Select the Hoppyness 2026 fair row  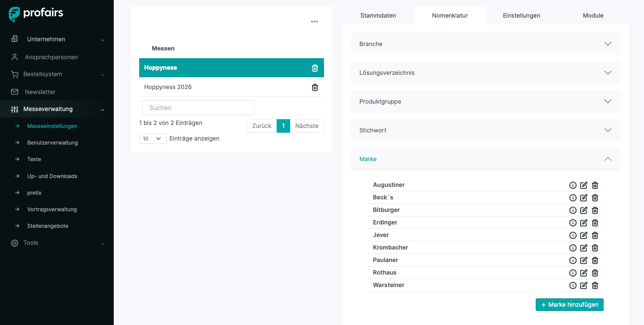pyautogui.click(x=232, y=87)
